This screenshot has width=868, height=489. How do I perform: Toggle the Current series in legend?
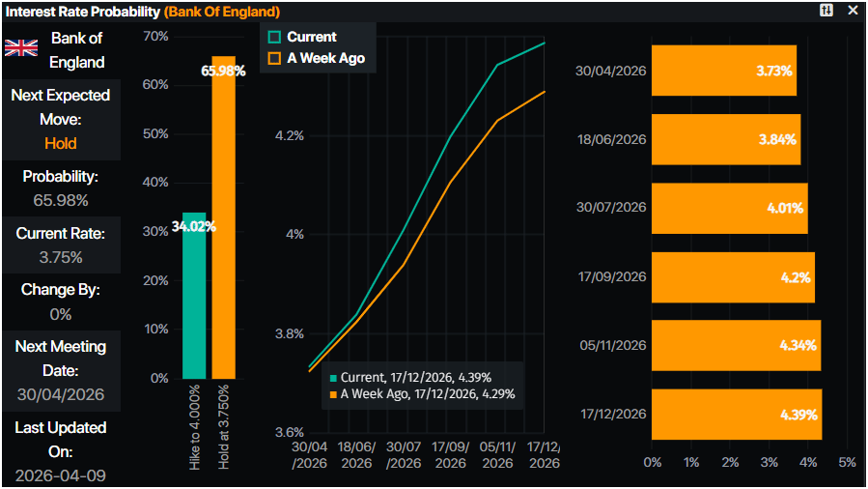coord(311,37)
